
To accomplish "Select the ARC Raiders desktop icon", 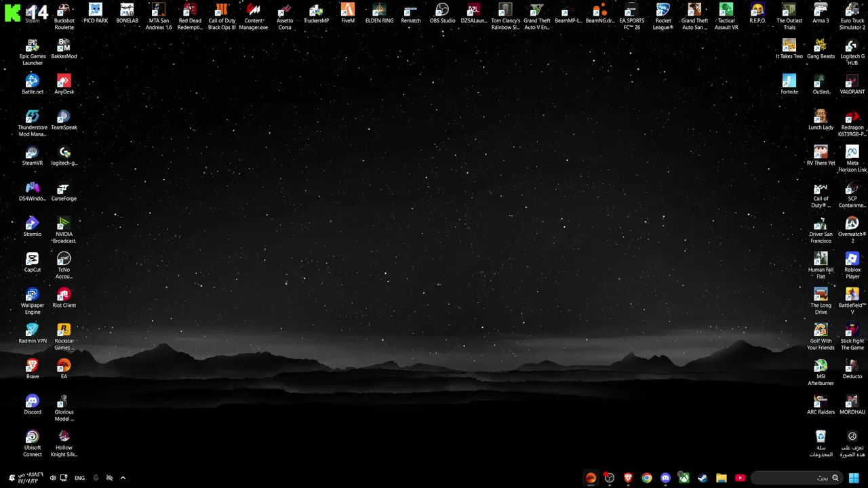I will pyautogui.click(x=821, y=405).
